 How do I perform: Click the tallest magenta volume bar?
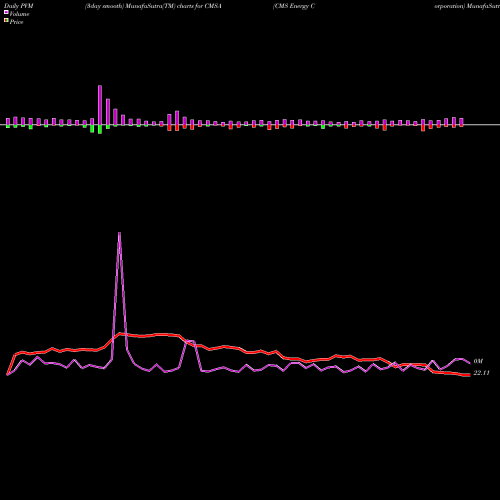[x=100, y=105]
